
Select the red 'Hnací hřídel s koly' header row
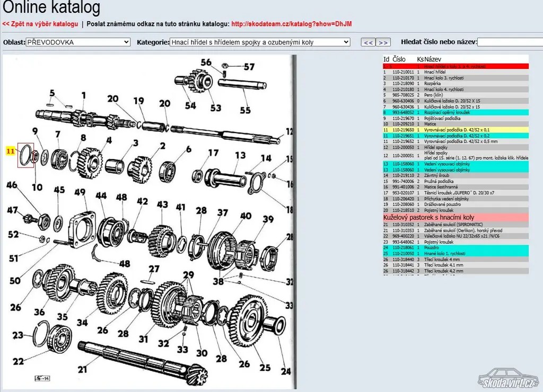(x=456, y=66)
